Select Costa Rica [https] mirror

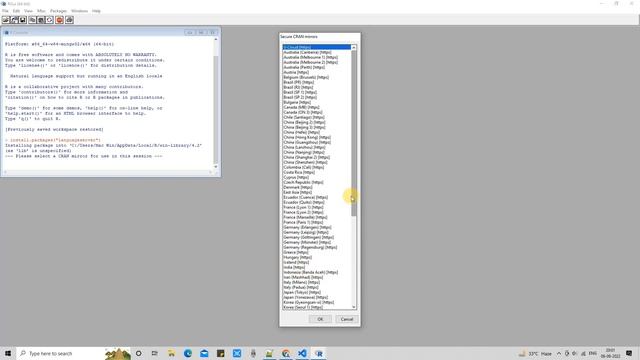pyautogui.click(x=317, y=172)
